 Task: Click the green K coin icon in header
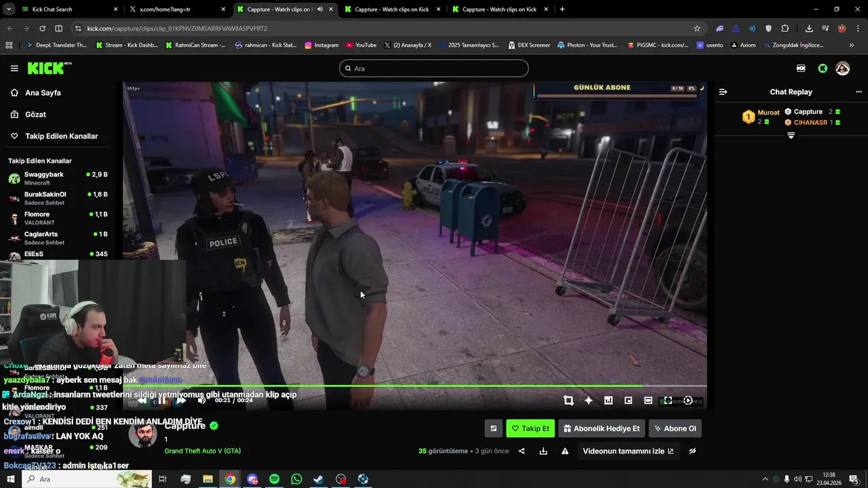(823, 68)
